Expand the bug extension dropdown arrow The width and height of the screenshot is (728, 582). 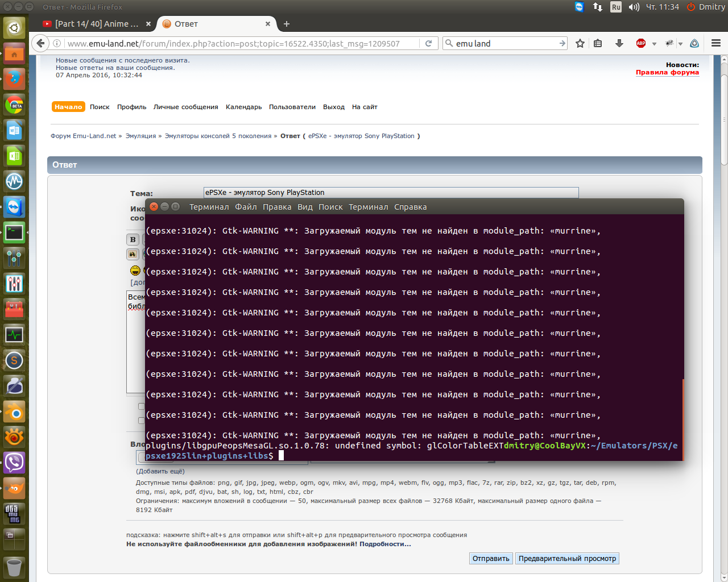(680, 44)
